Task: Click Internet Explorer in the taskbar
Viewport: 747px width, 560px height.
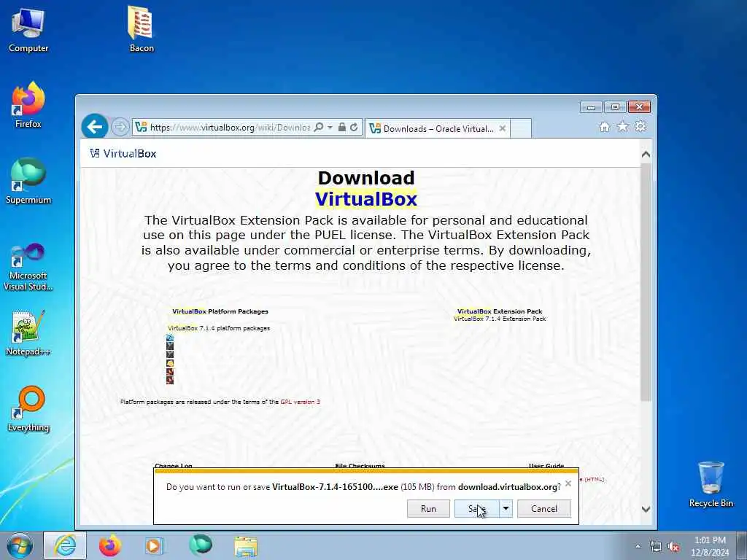Action: click(65, 545)
